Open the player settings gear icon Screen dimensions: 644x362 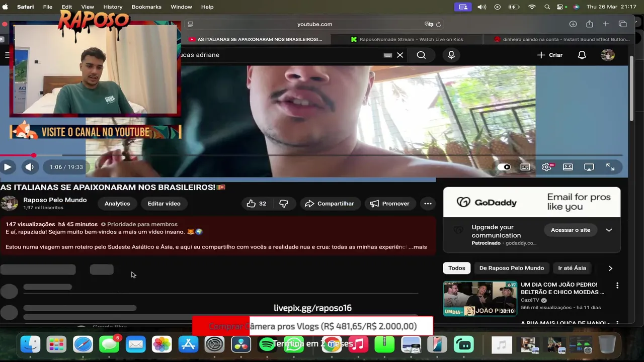point(547,167)
